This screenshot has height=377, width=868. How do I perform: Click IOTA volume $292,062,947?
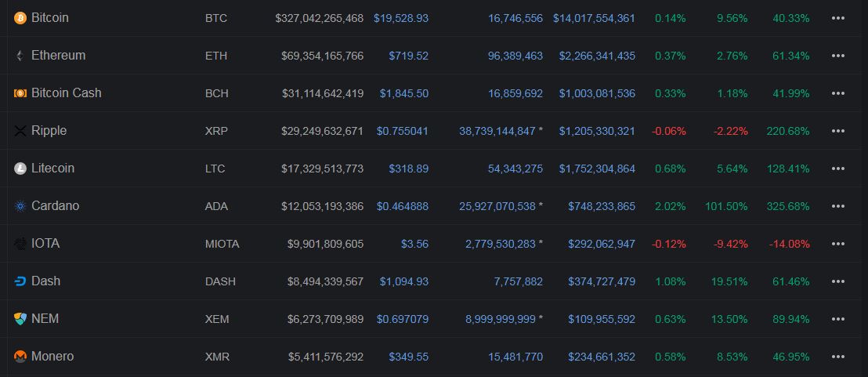click(x=602, y=244)
